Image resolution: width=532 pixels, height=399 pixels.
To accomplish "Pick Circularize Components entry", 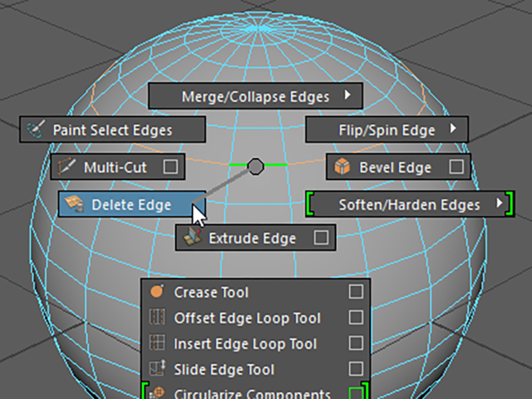I will tap(256, 392).
